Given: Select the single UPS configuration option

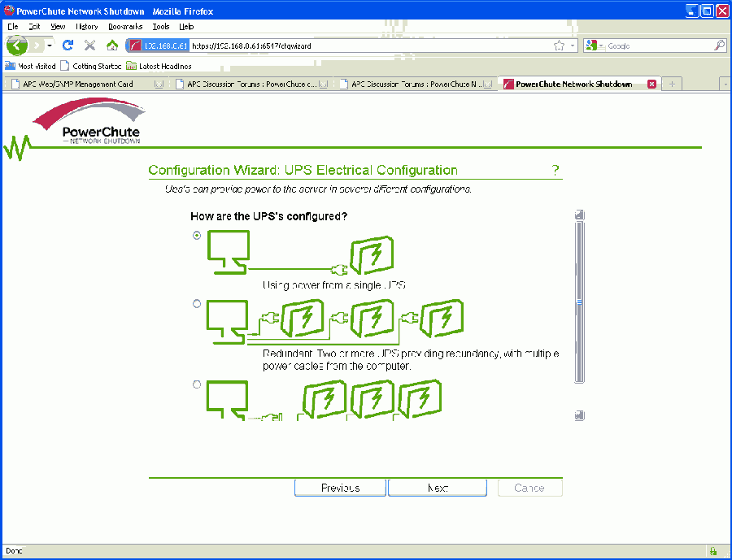Looking at the screenshot, I should (x=197, y=235).
